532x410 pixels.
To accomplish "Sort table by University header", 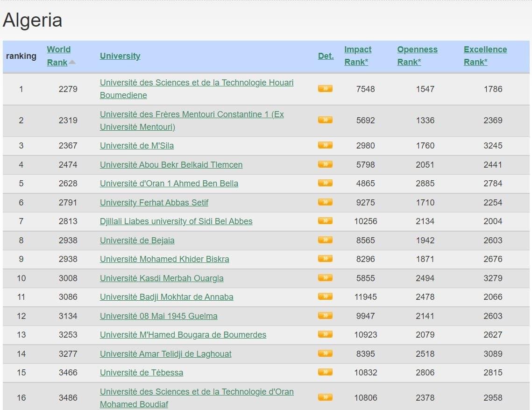I will 120,56.
